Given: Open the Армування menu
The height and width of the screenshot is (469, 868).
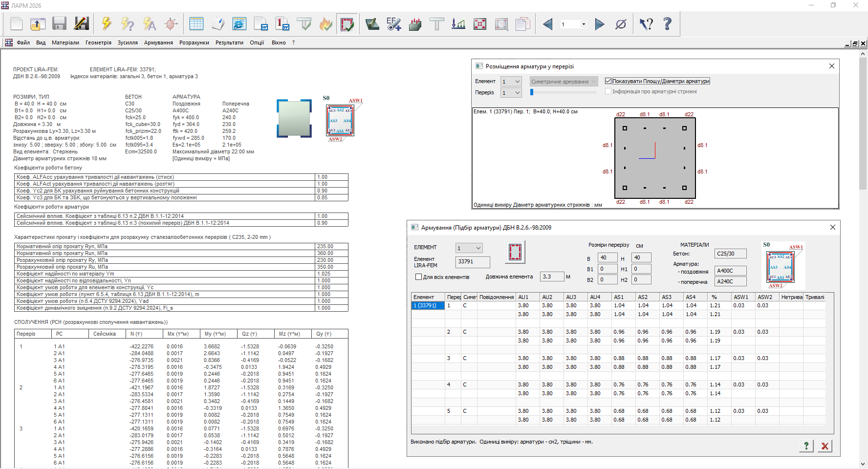Looking at the screenshot, I should [x=158, y=43].
